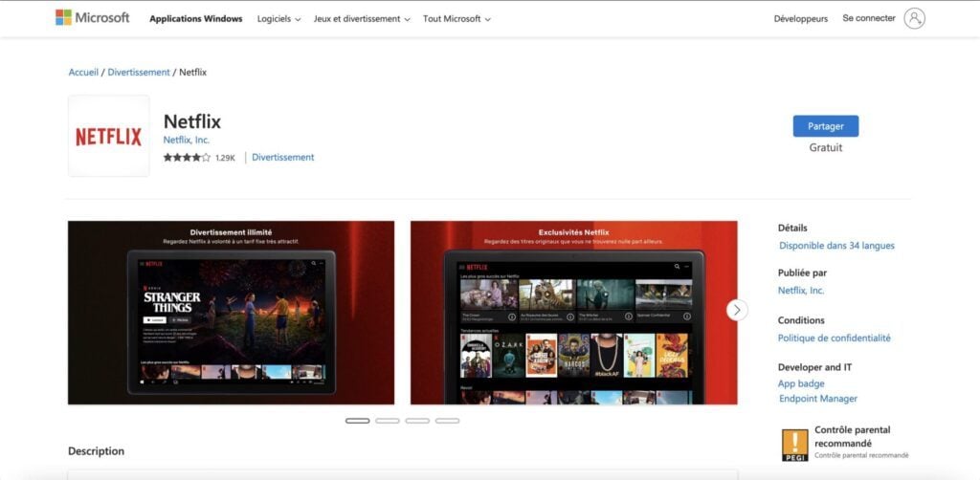Expand the Logiciels dropdown menu

click(278, 19)
